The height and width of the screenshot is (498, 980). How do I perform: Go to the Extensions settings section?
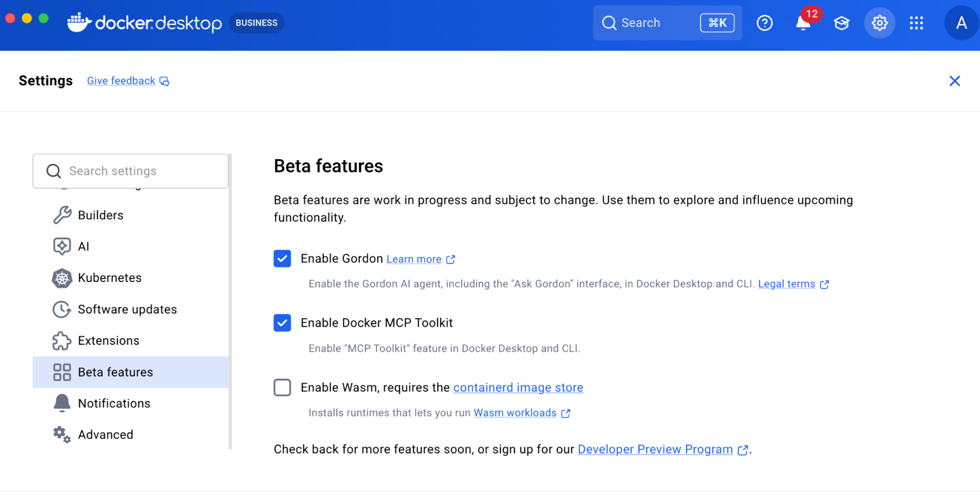pyautogui.click(x=108, y=341)
